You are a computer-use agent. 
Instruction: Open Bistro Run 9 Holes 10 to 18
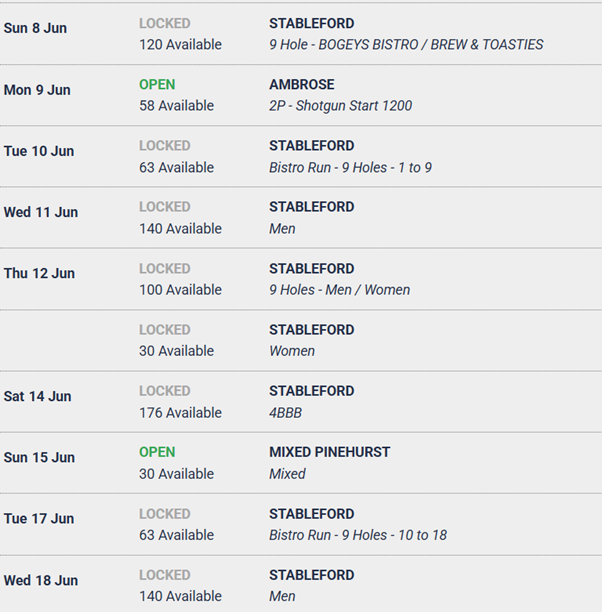[357, 535]
